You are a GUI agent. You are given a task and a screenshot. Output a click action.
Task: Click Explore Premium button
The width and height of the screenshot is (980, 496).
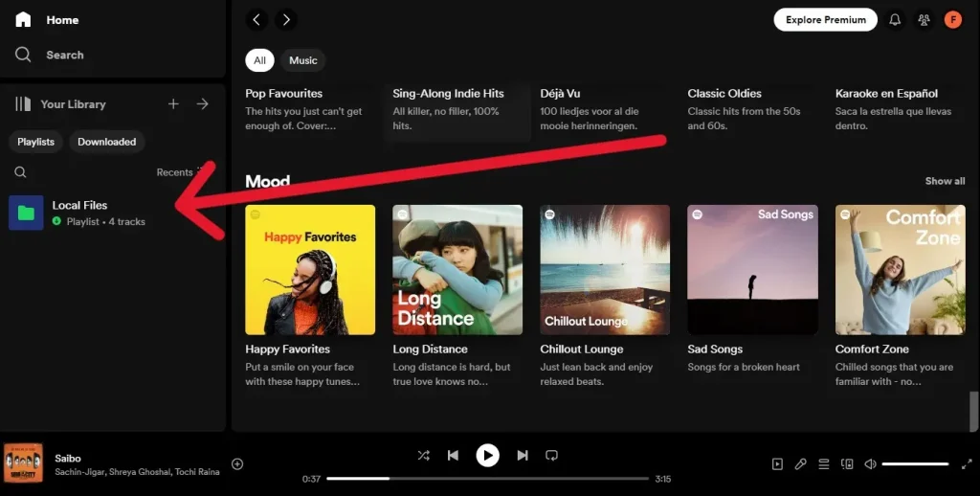pos(826,19)
